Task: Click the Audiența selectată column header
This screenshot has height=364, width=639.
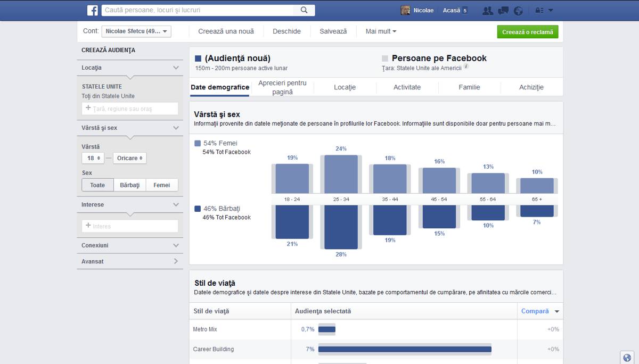Action: [x=323, y=311]
